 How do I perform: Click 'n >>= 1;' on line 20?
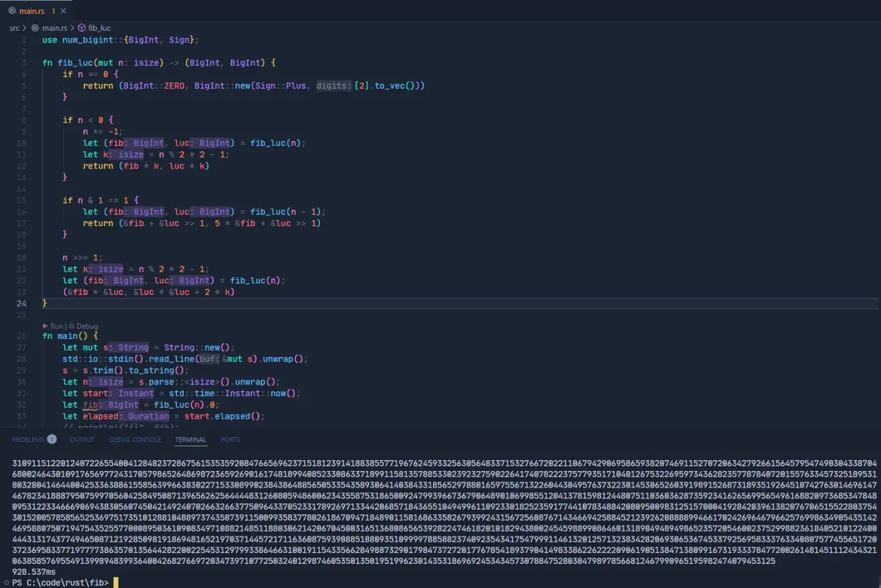(83, 258)
